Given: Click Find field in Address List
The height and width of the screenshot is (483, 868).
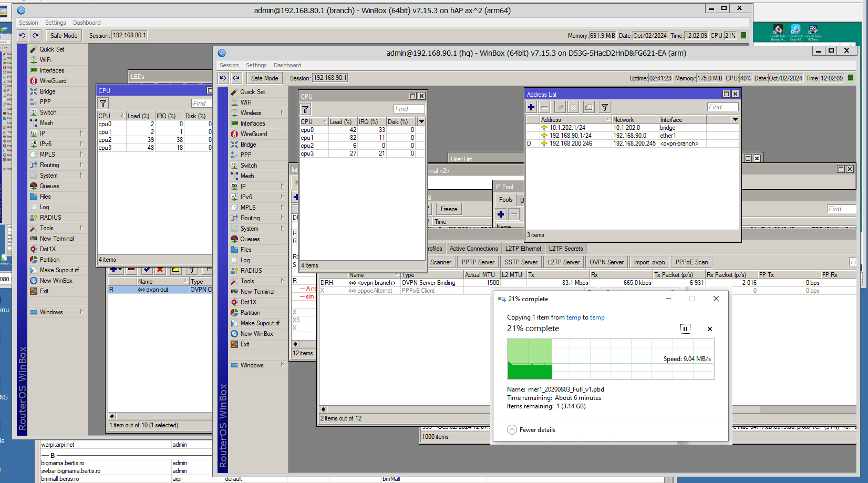Looking at the screenshot, I should point(722,107).
